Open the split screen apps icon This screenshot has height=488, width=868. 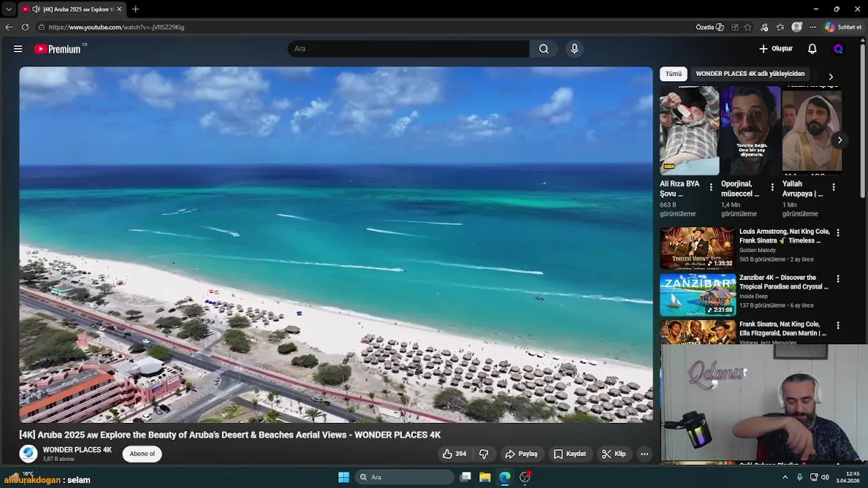click(735, 27)
